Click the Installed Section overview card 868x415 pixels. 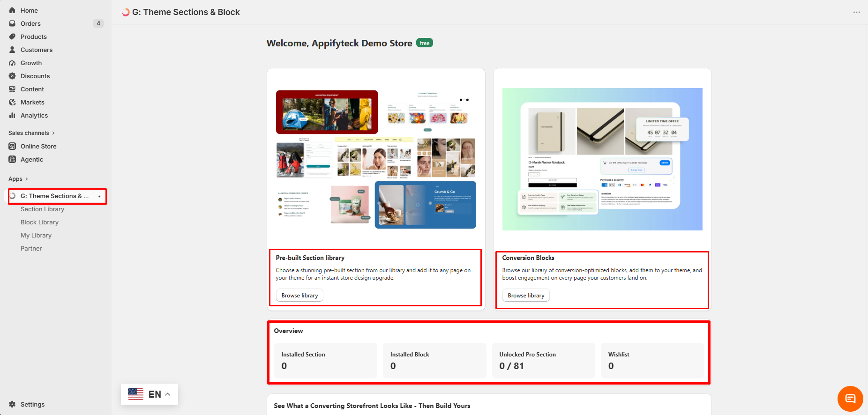click(x=326, y=361)
